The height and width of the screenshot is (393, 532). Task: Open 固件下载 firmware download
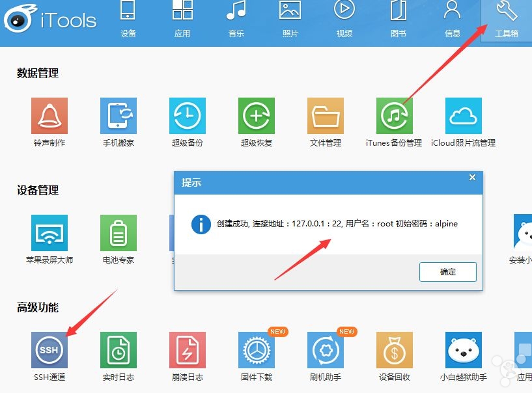click(257, 357)
